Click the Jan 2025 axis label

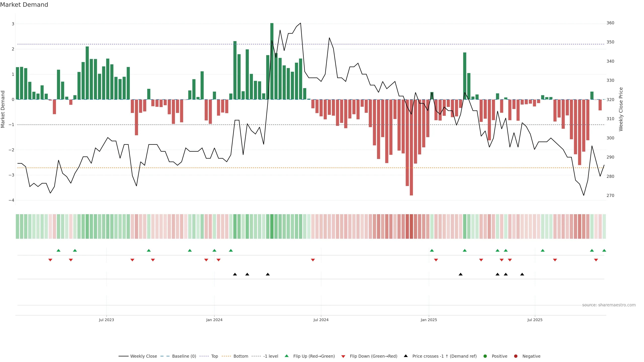[429, 320]
